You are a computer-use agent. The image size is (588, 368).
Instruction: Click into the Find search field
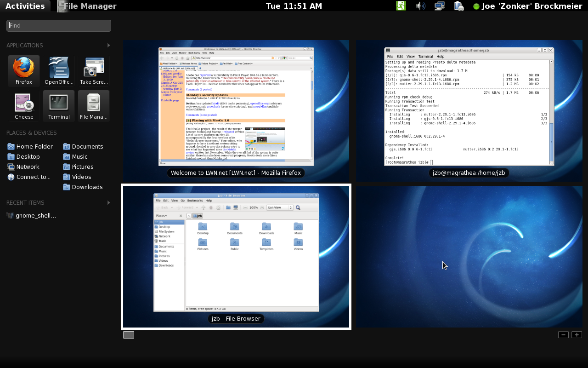click(x=59, y=26)
